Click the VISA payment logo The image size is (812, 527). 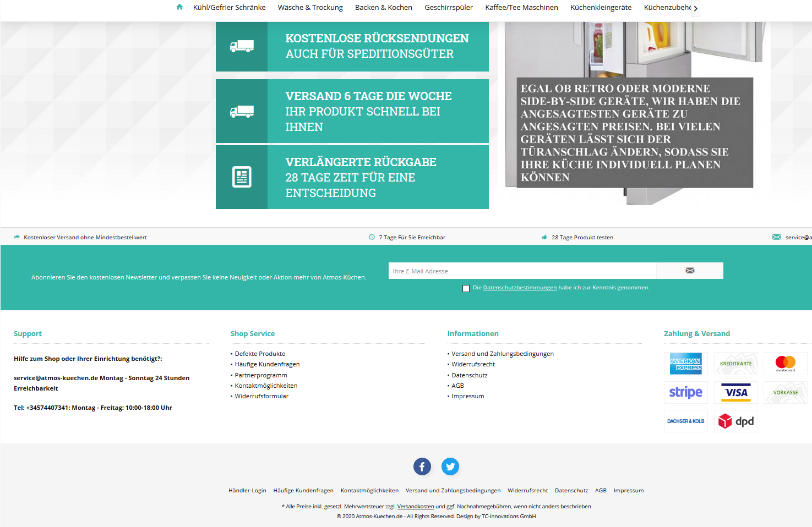(x=735, y=392)
